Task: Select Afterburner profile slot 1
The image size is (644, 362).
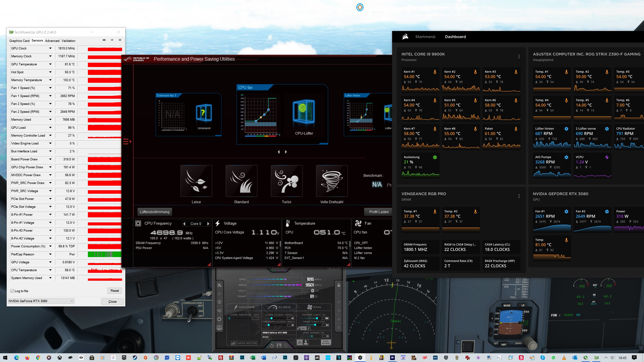Action: tap(339, 294)
